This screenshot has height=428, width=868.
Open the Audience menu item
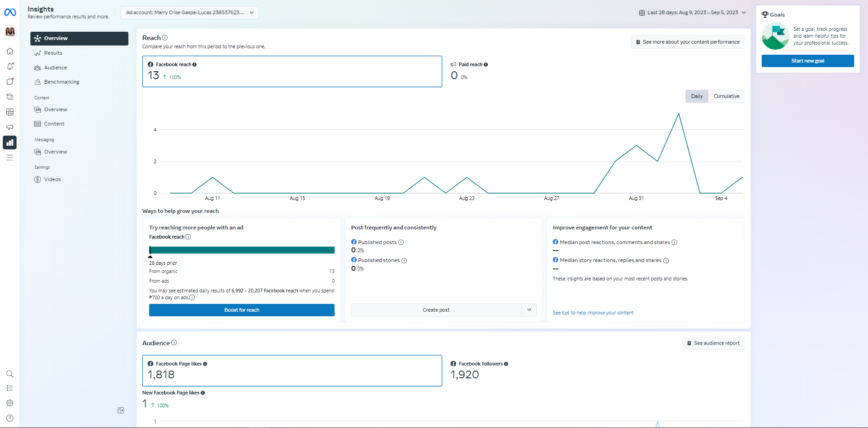pos(55,68)
